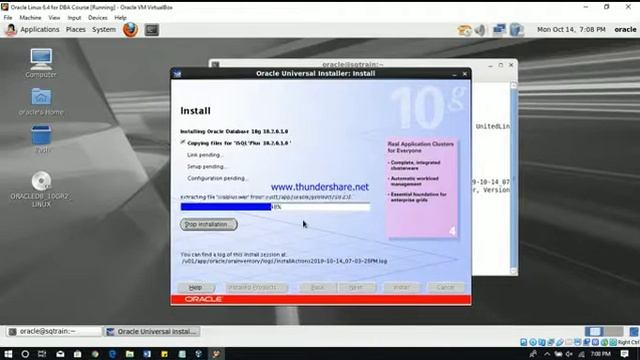Open the Windows Start menu
The width and height of the screenshot is (640, 360).
8,354
